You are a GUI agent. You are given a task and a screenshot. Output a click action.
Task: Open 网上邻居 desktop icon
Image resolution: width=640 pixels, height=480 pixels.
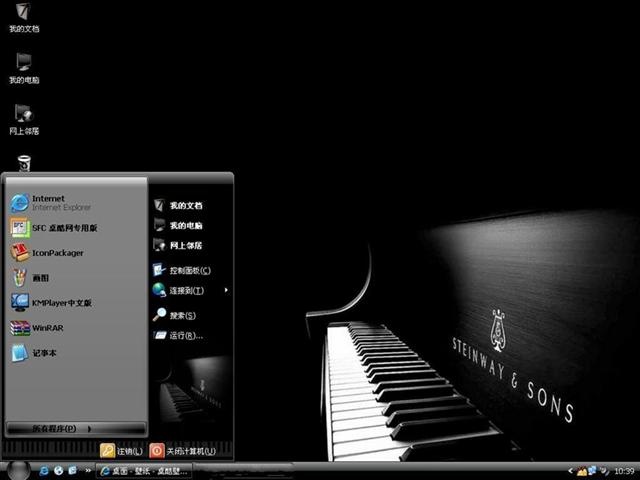coord(24,120)
